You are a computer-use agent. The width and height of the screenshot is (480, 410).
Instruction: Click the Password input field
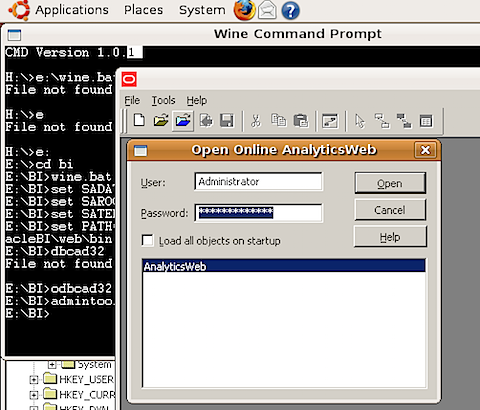tap(258, 213)
